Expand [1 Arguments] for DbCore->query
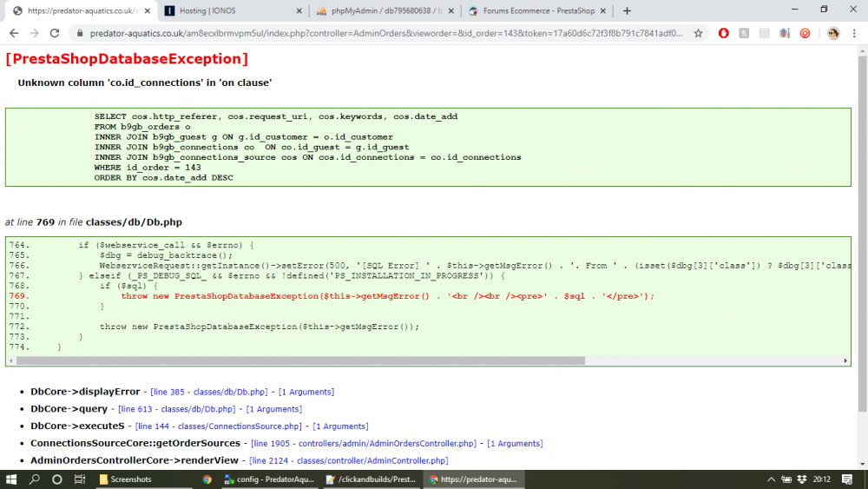This screenshot has height=489, width=868. click(274, 409)
